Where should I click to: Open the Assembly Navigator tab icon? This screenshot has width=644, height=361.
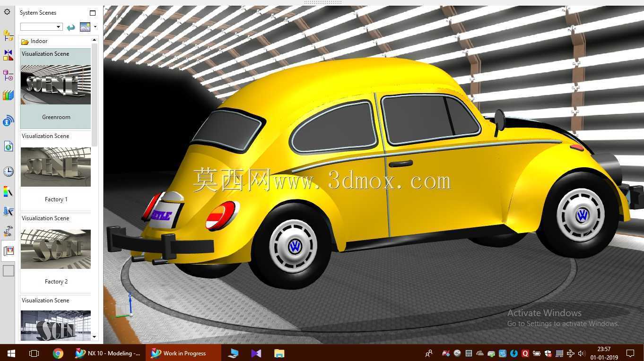click(x=8, y=35)
